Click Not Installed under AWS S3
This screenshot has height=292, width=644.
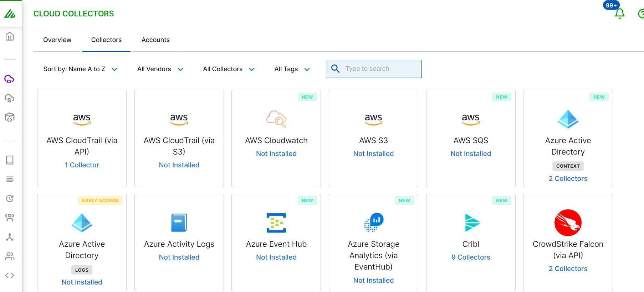373,153
